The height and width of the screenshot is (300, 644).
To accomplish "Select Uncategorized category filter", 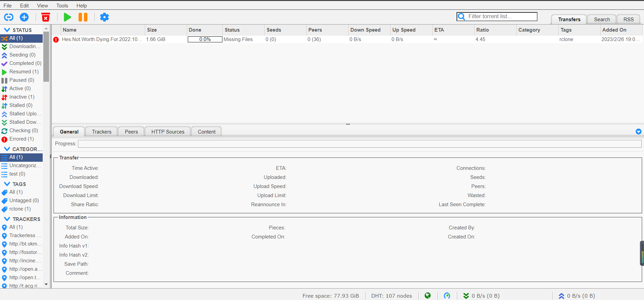I will pyautogui.click(x=22, y=165).
